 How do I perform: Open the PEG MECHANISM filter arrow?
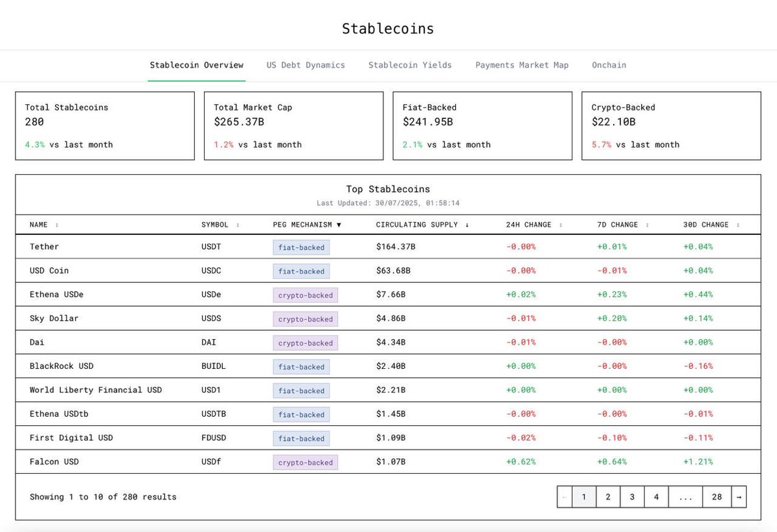coord(339,225)
